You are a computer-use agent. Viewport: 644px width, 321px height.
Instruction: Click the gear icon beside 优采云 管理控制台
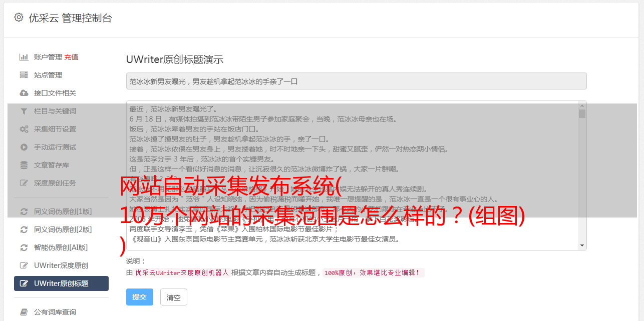click(x=19, y=17)
